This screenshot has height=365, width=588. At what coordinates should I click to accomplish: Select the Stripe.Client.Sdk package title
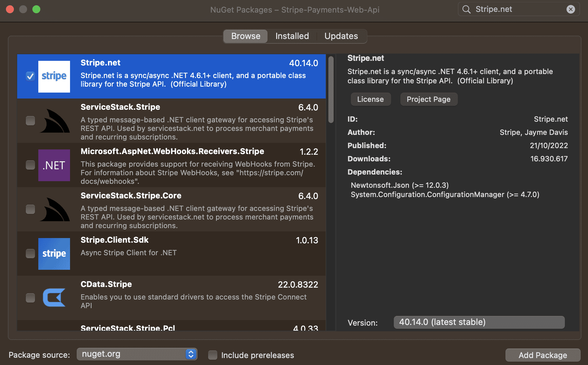[115, 240]
